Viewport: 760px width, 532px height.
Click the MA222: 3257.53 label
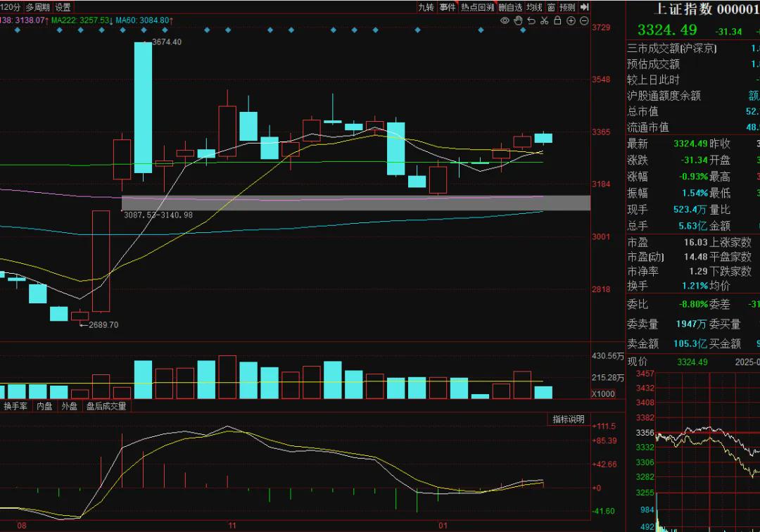pos(81,20)
